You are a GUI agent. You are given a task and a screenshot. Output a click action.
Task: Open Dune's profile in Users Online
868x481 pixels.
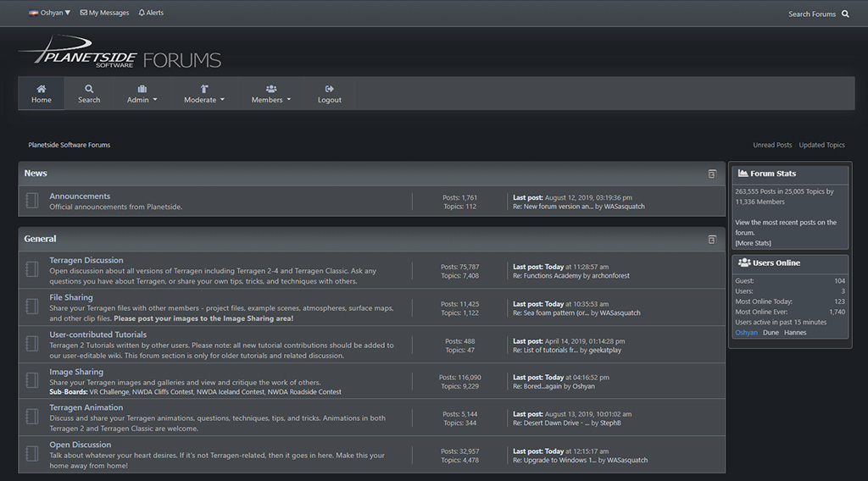point(771,332)
